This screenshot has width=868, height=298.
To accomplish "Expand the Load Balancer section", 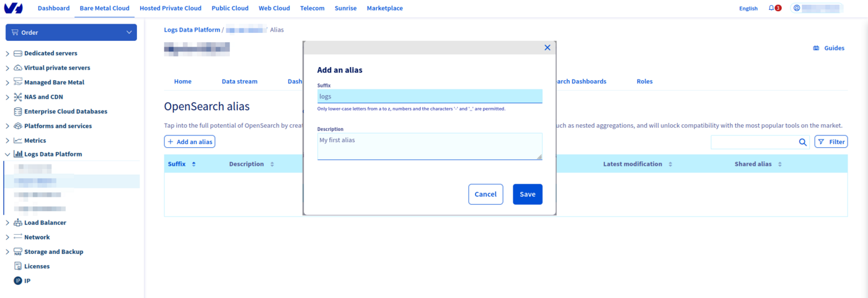I will click(7, 223).
